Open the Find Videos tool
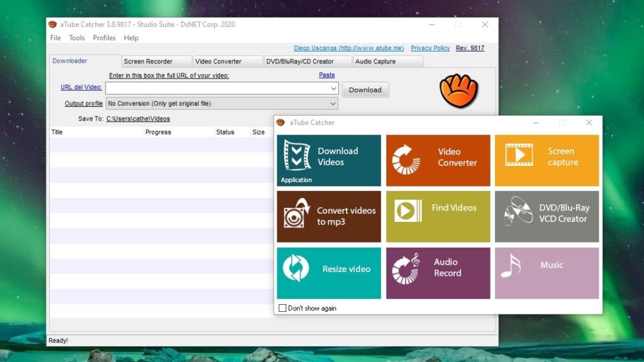The image size is (644, 362). pos(438,217)
